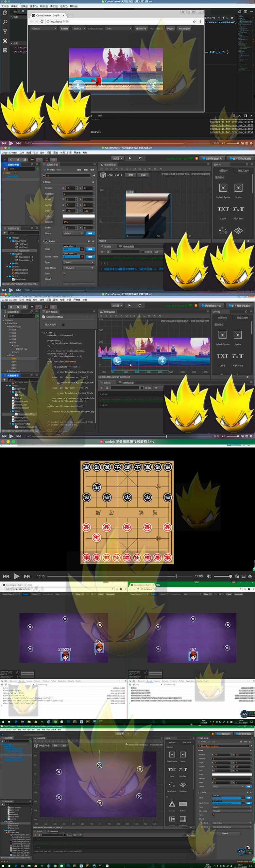Switch to 自定义控件 tab in Floor editor library
Image resolution: width=255 pixels, height=868 pixels.
[243, 170]
